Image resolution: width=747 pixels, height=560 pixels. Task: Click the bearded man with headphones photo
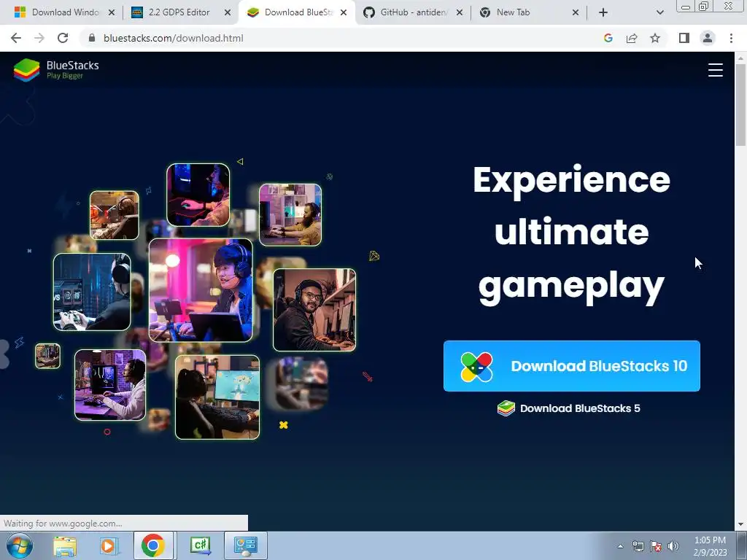(314, 310)
